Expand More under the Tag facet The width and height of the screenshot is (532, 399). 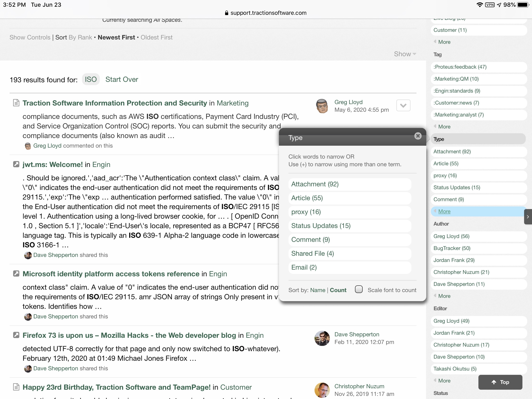click(444, 127)
